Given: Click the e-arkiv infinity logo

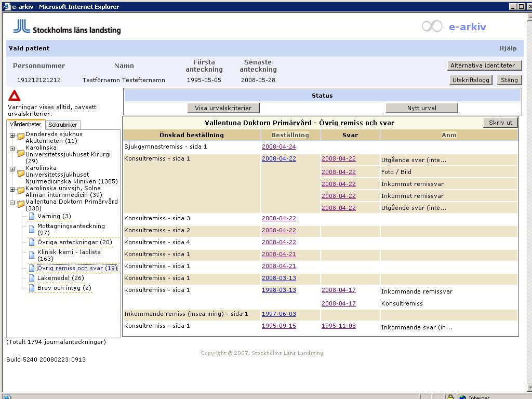Looking at the screenshot, I should [432, 26].
